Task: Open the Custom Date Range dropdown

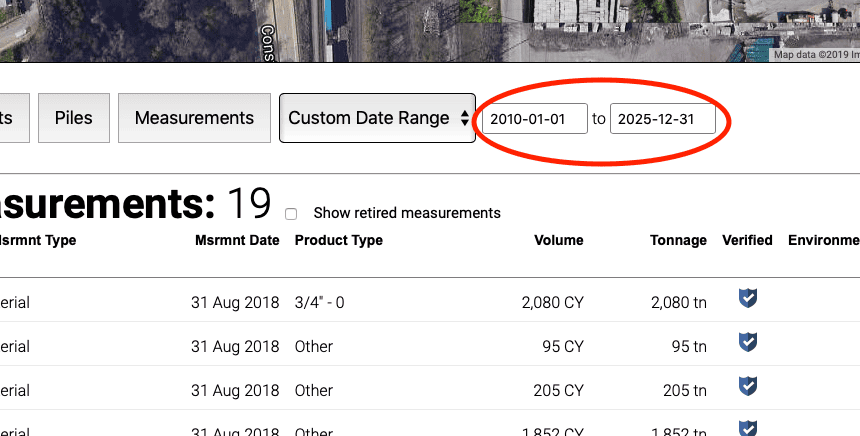Action: pos(377,118)
